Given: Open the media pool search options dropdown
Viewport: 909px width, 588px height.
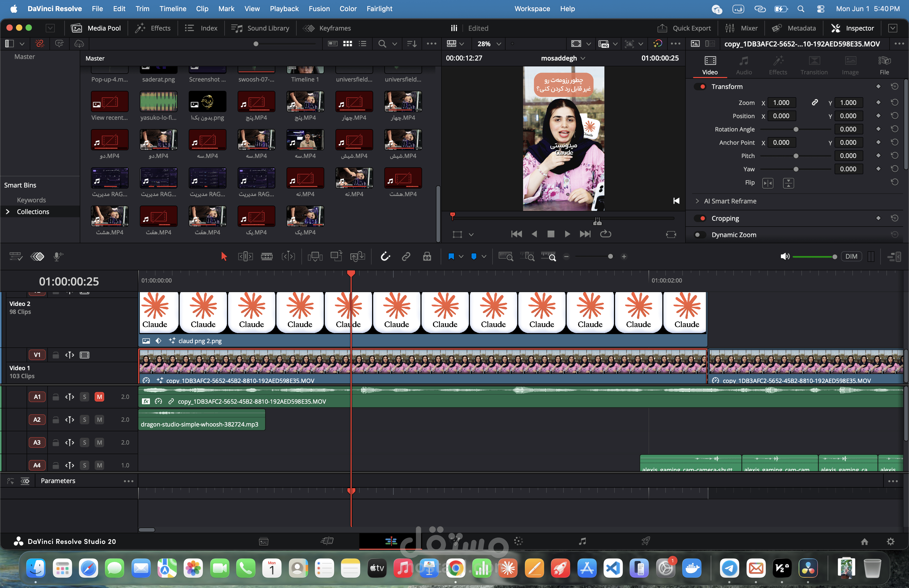Looking at the screenshot, I should (x=395, y=44).
